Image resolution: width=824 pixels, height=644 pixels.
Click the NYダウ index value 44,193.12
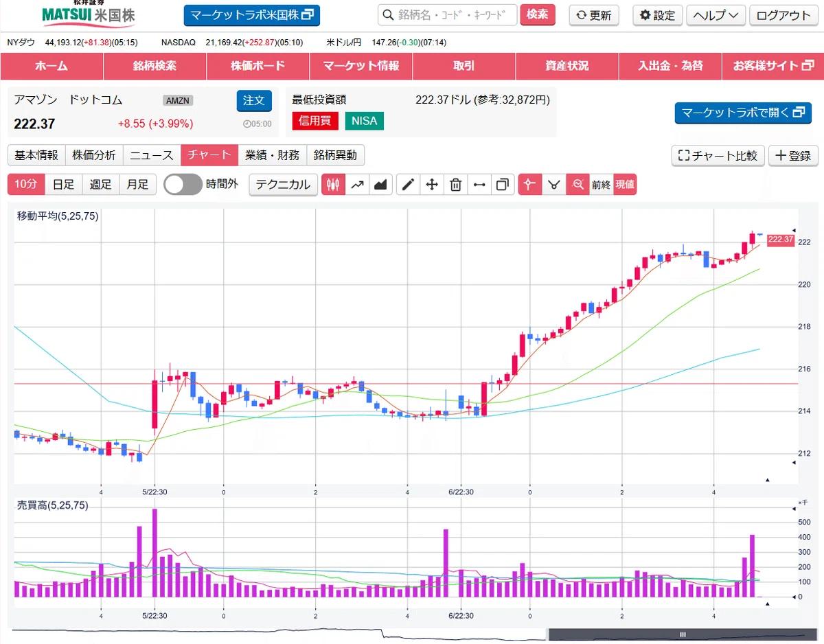click(62, 43)
